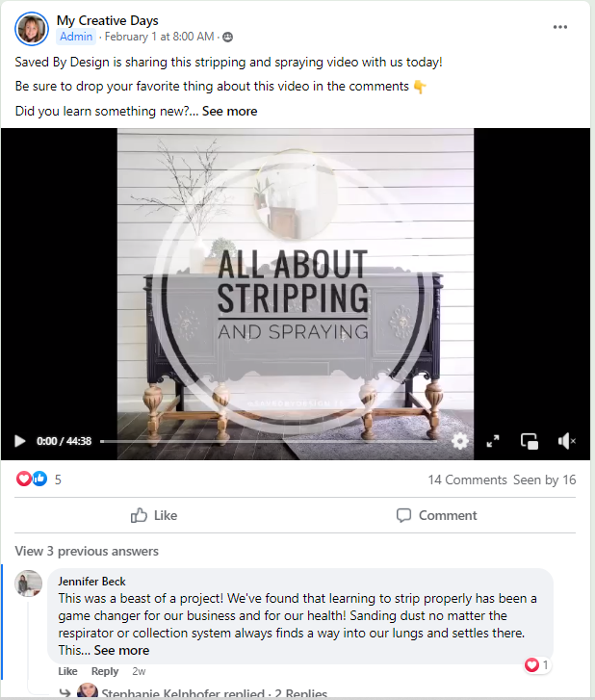Unmute the video volume icon
The height and width of the screenshot is (700, 595).
pyautogui.click(x=566, y=441)
